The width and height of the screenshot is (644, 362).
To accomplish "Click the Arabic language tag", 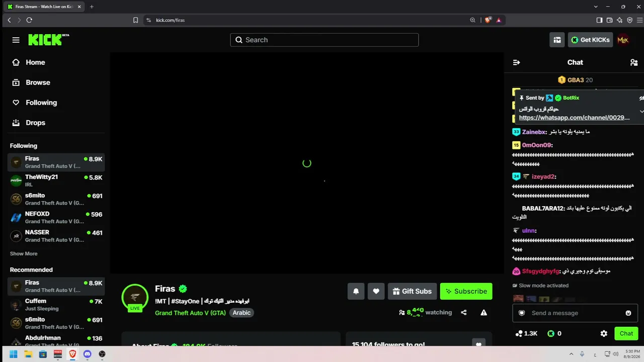I will pos(242,313).
